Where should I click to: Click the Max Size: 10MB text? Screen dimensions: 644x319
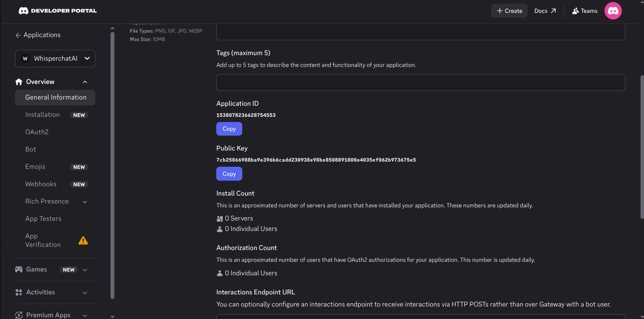[147, 39]
